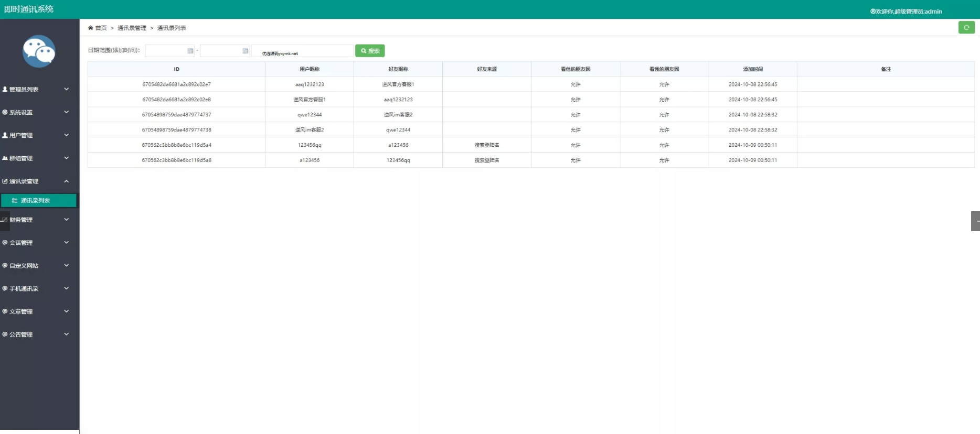The height and width of the screenshot is (434, 980).
Task: Click timestamp 2024-10-08 22:58:32 in third row
Action: pyautogui.click(x=753, y=115)
